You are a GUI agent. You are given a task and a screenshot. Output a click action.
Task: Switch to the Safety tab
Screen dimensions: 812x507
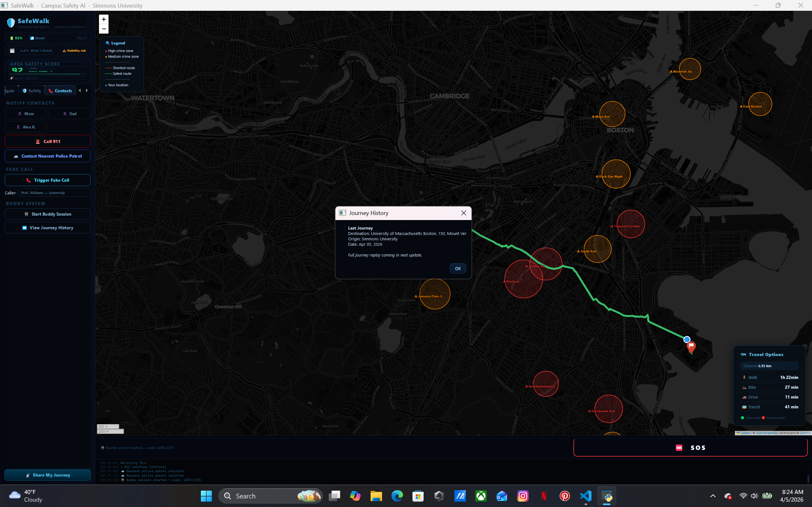pos(31,91)
